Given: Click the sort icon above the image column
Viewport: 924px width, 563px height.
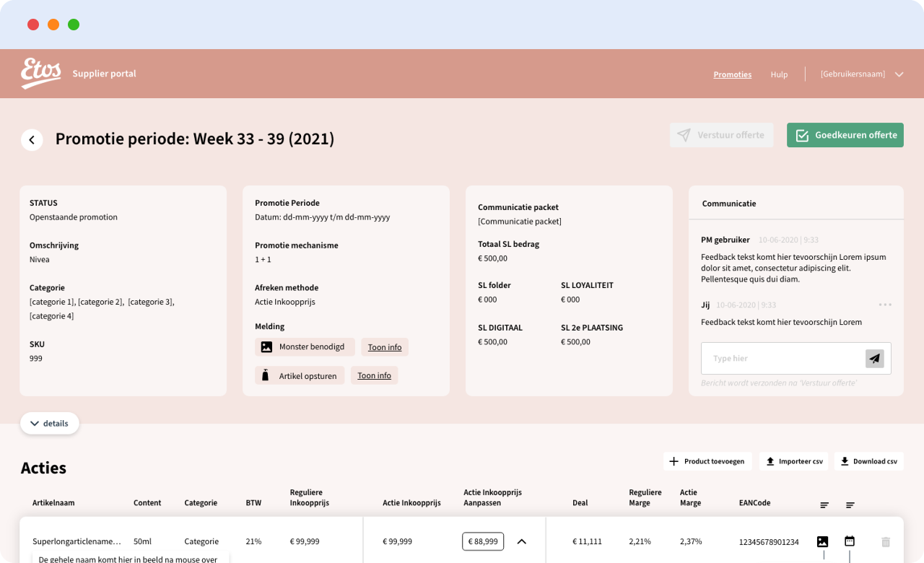Looking at the screenshot, I should point(824,505).
